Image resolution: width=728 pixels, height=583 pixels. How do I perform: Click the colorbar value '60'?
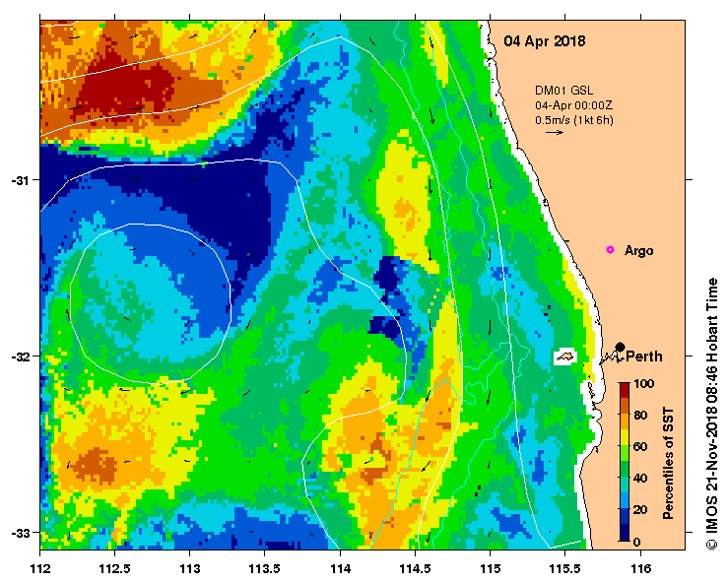(x=640, y=446)
